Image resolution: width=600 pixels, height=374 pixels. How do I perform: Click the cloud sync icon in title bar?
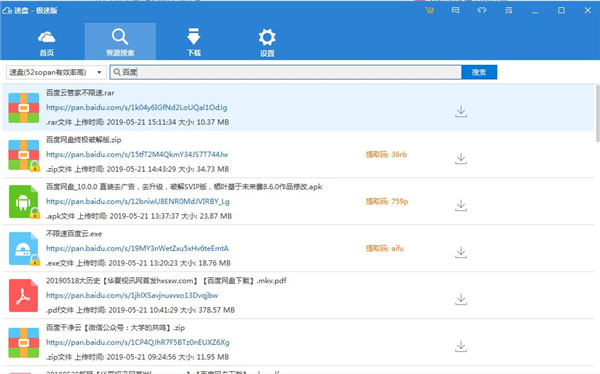pyautogui.click(x=482, y=10)
